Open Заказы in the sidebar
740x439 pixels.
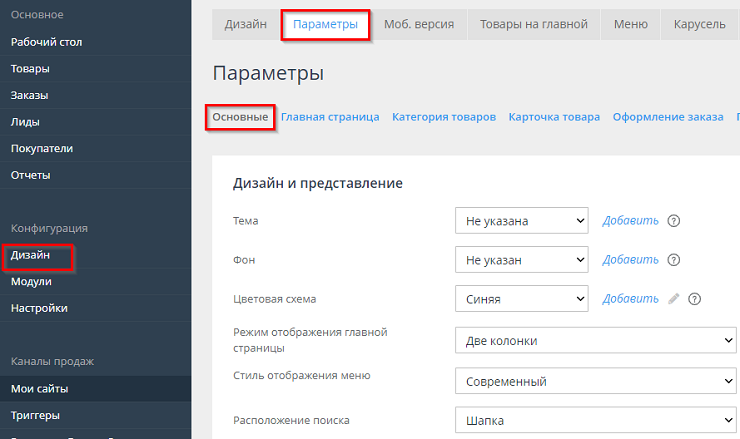(30, 95)
